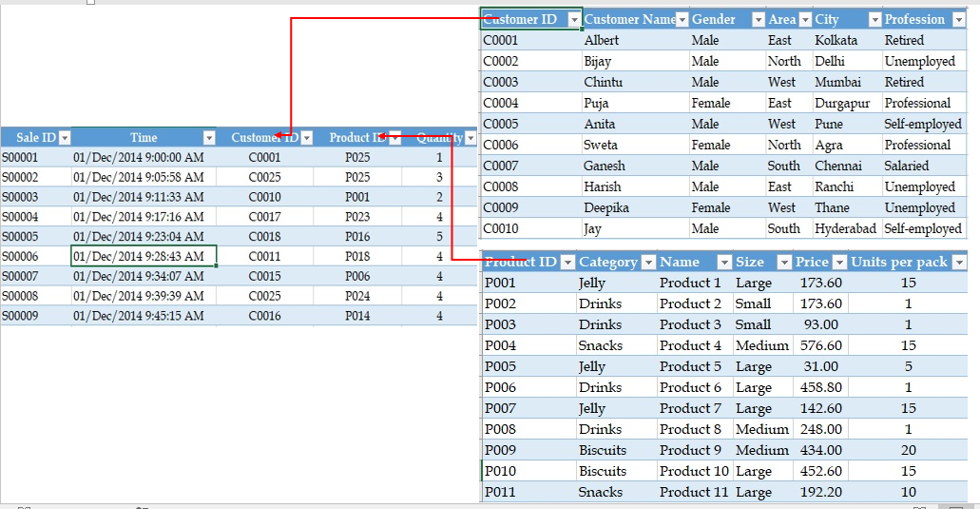Open the Category column filter dropdown
The image size is (980, 509).
[x=649, y=262]
